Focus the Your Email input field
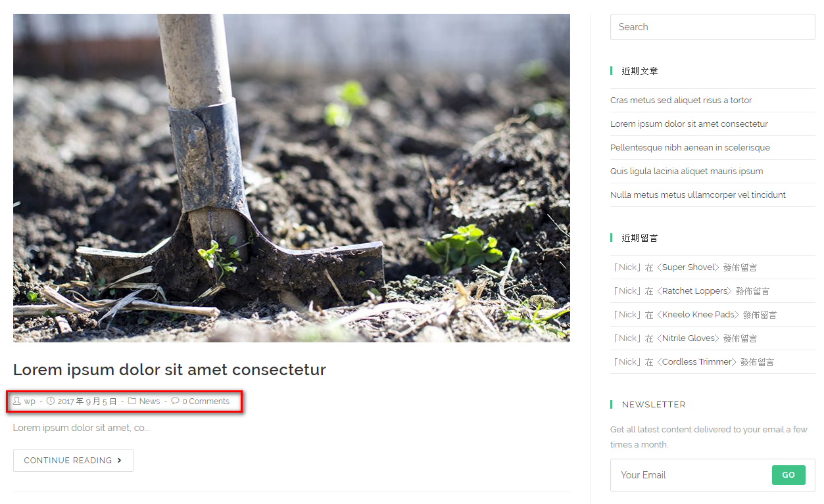The width and height of the screenshot is (824, 504). point(691,475)
